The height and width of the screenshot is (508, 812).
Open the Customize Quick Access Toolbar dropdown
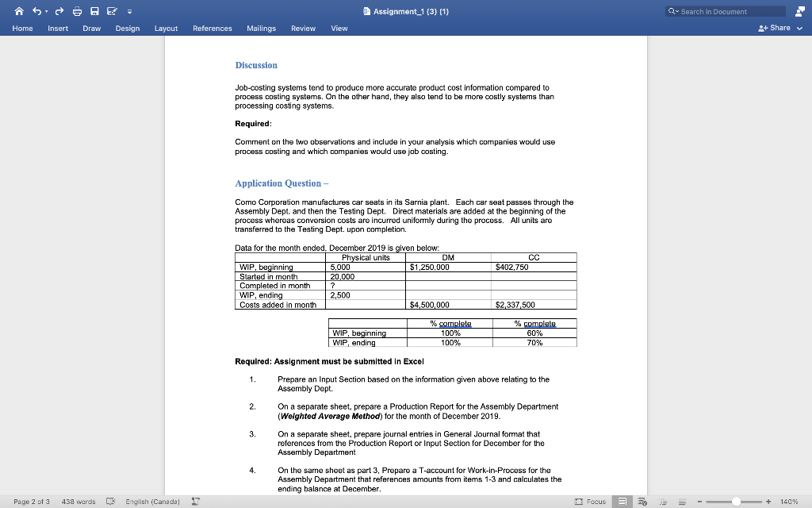(129, 11)
